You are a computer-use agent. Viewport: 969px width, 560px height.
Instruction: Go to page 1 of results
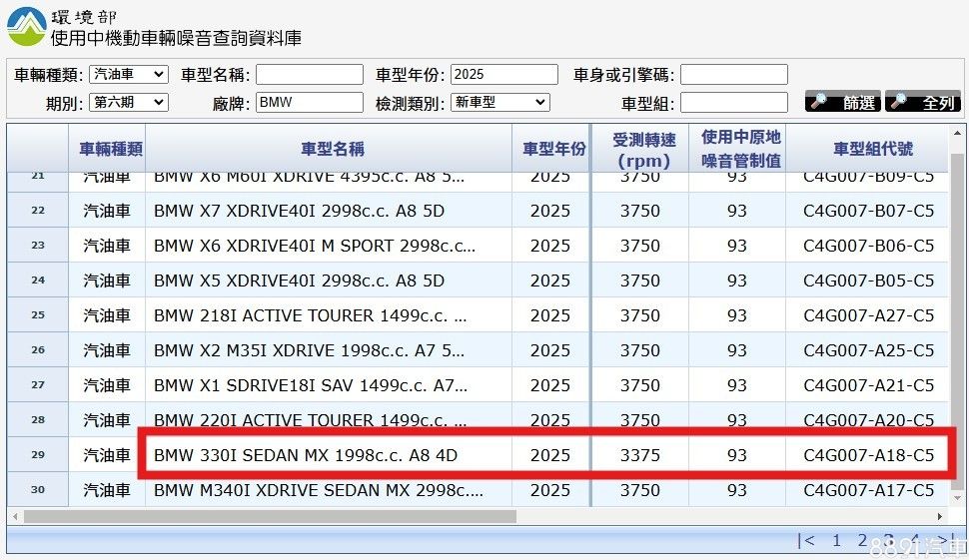(837, 540)
